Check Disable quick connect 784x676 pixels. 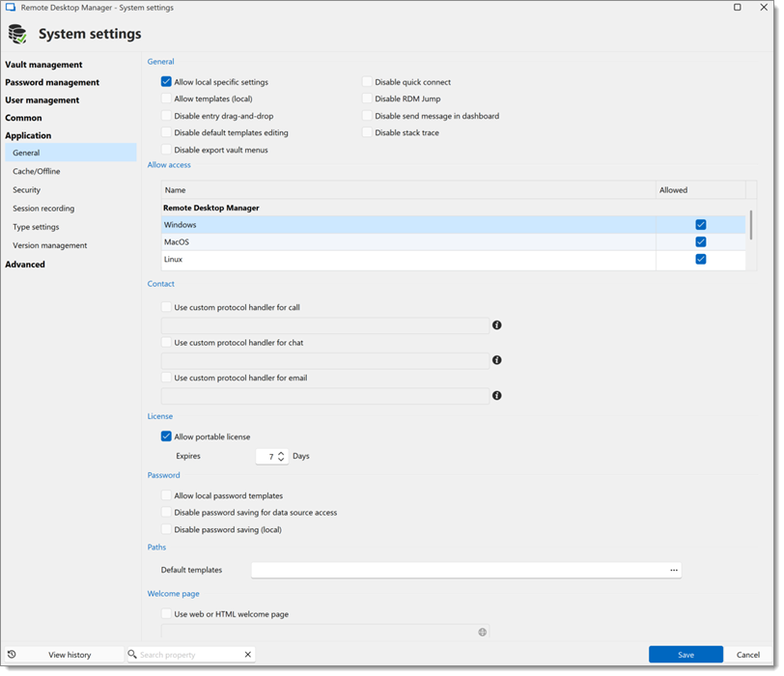[367, 81]
